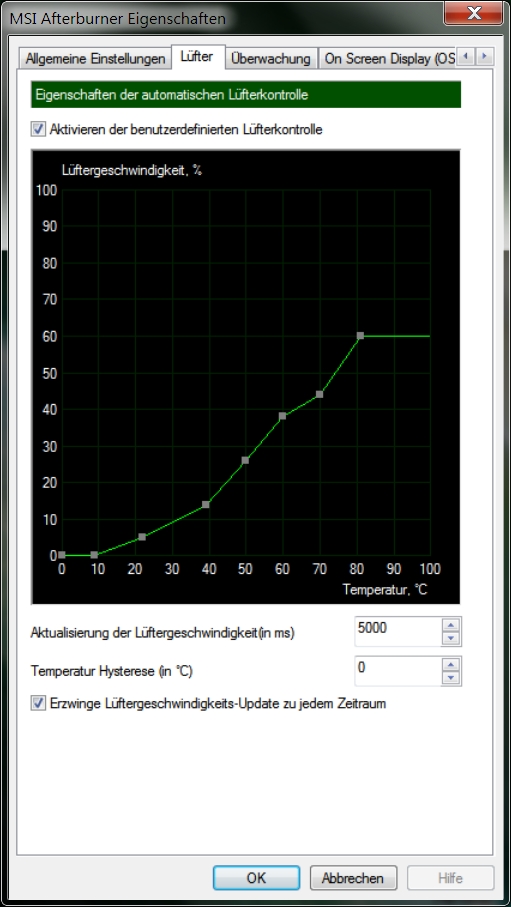
Task: Select fan curve point near 22°C, 5%
Action: tap(142, 537)
